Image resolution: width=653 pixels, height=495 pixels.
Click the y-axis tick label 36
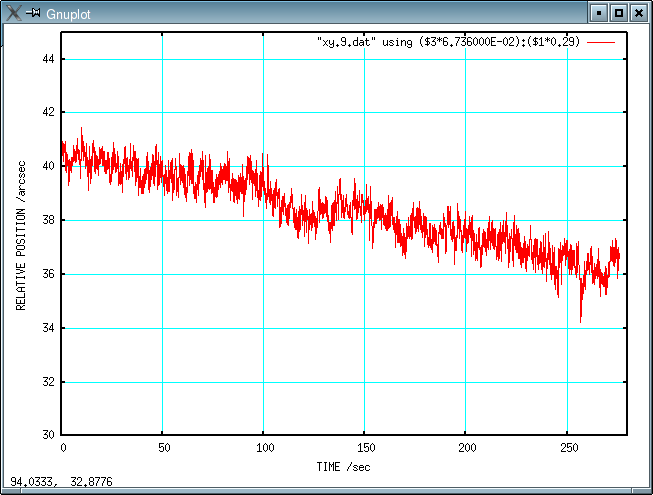48,274
